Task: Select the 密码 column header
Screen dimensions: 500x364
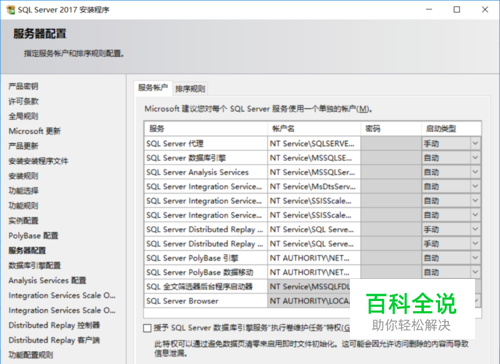Action: point(391,129)
